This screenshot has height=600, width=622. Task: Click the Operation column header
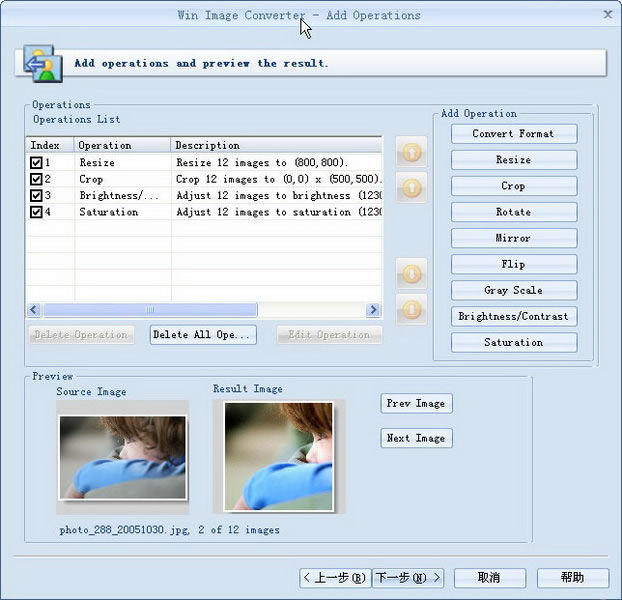coord(122,145)
